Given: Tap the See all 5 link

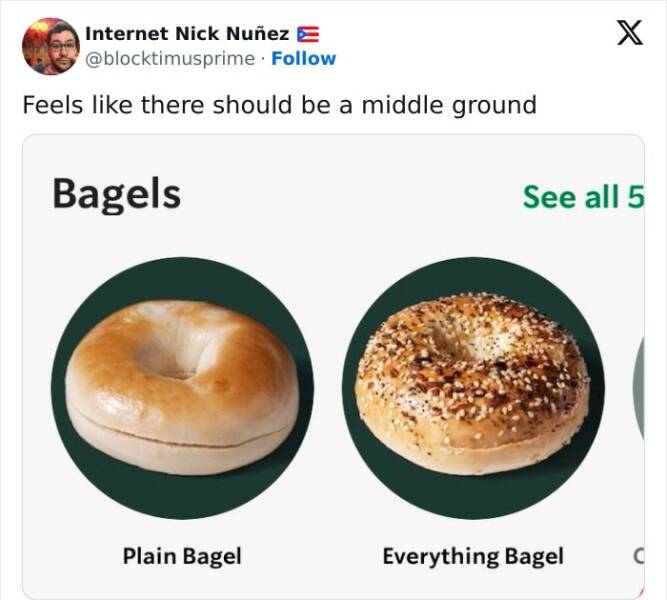Looking at the screenshot, I should (583, 197).
